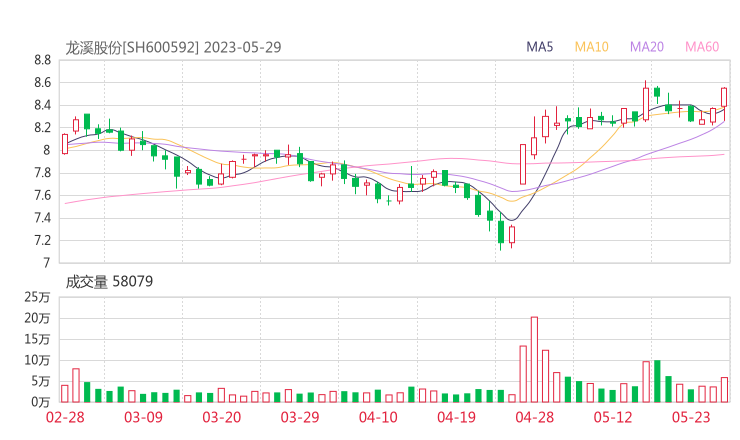Click the 02-28 date axis label
740x440 pixels.
[x=65, y=417]
